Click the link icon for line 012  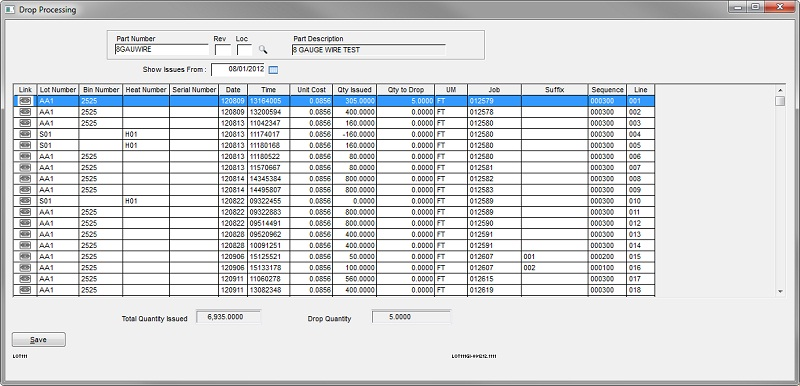click(25, 223)
